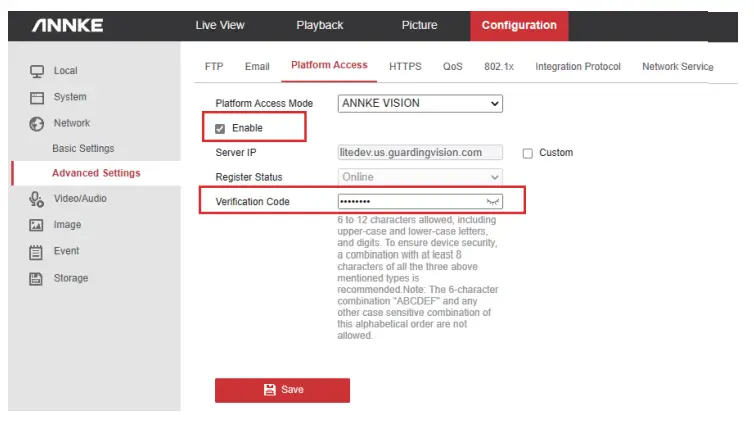754x434 pixels.
Task: Click the save disk icon
Action: (269, 390)
